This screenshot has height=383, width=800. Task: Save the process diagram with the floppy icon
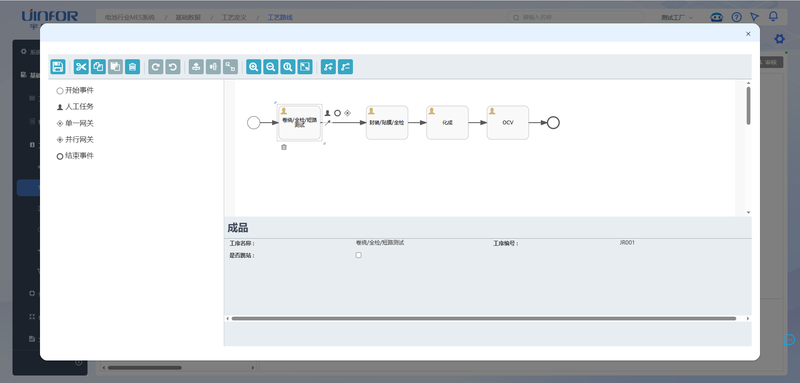tap(58, 67)
